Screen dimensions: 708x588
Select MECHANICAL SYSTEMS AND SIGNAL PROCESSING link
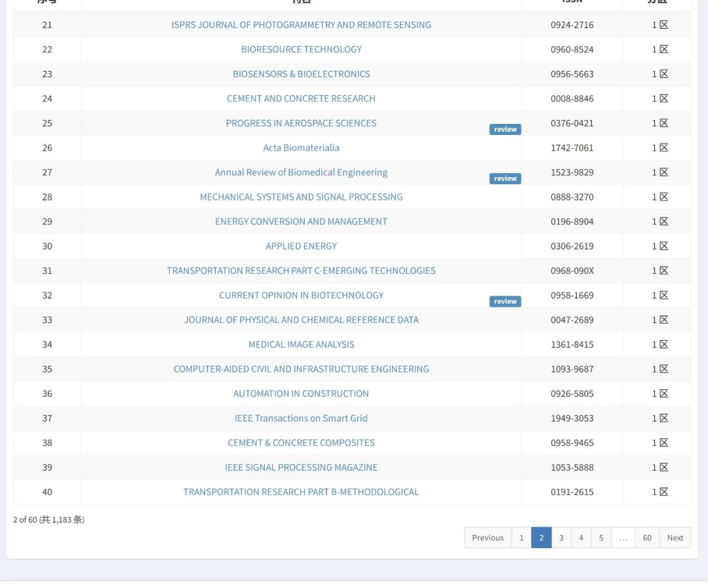[x=301, y=197]
